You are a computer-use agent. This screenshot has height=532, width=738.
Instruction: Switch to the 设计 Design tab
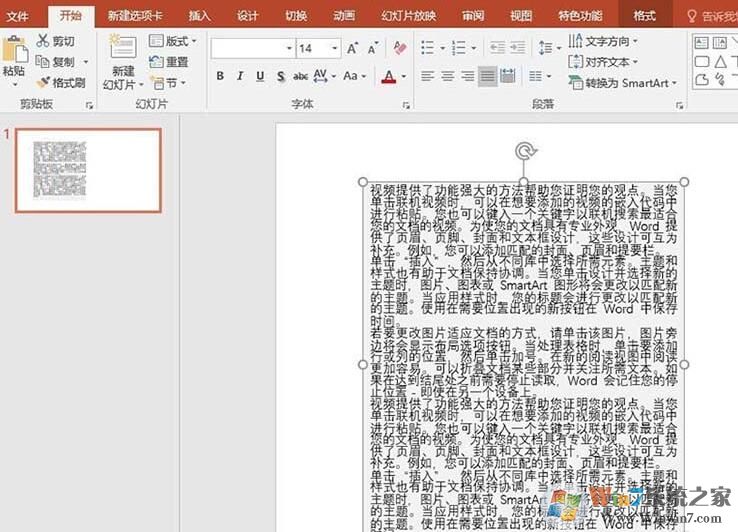(248, 16)
